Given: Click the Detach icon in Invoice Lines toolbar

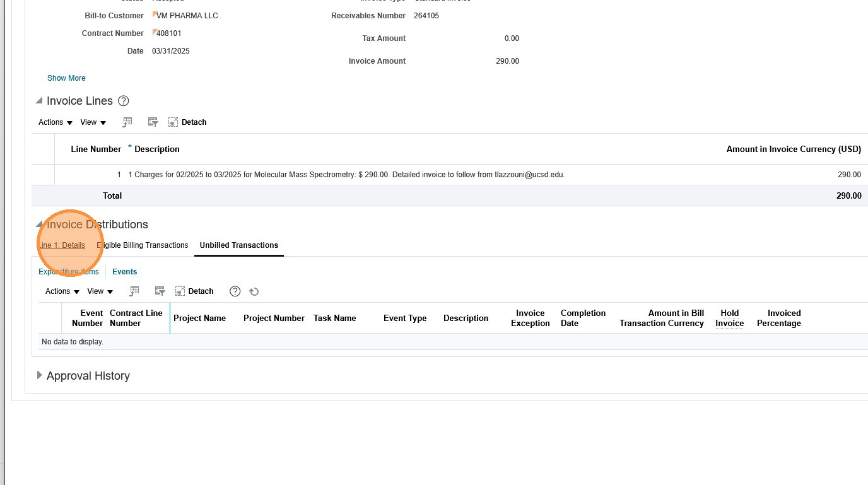Looking at the screenshot, I should [173, 122].
